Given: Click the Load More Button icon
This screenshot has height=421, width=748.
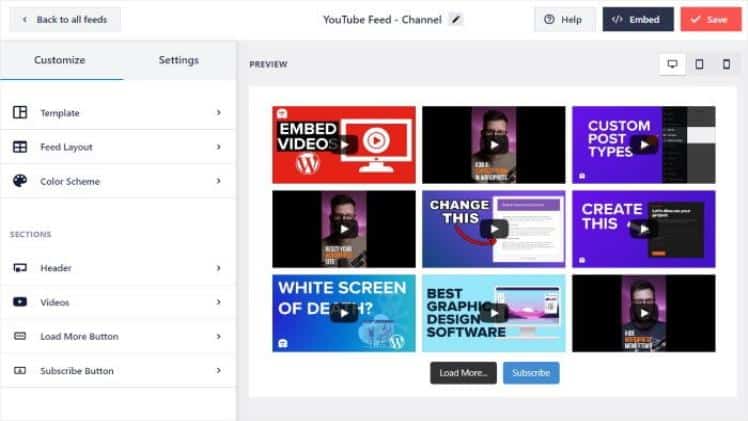Looking at the screenshot, I should coord(20,336).
